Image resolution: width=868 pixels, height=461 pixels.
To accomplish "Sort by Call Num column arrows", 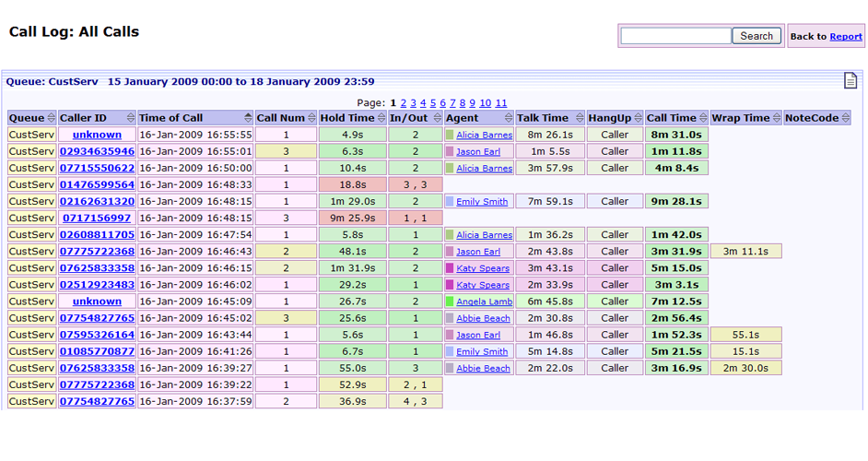I will [x=311, y=117].
